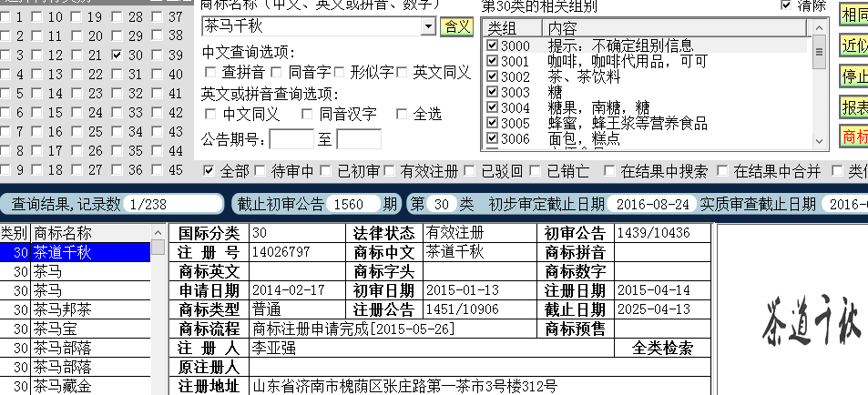Click registration number 14026797
868x395 pixels.
point(281,252)
